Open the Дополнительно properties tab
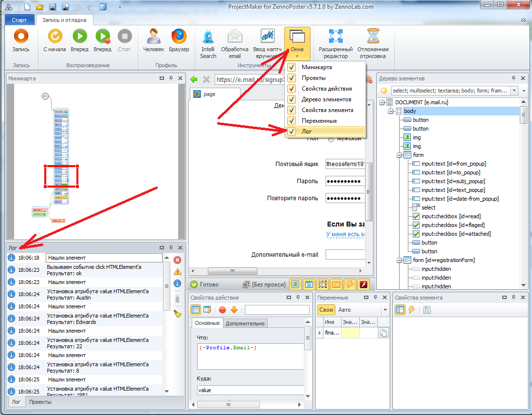Viewport: 532px width, 415px height. 245,323
